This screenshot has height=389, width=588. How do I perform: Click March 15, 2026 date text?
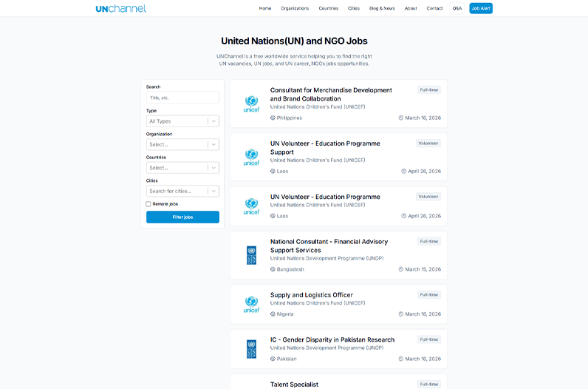tap(423, 269)
